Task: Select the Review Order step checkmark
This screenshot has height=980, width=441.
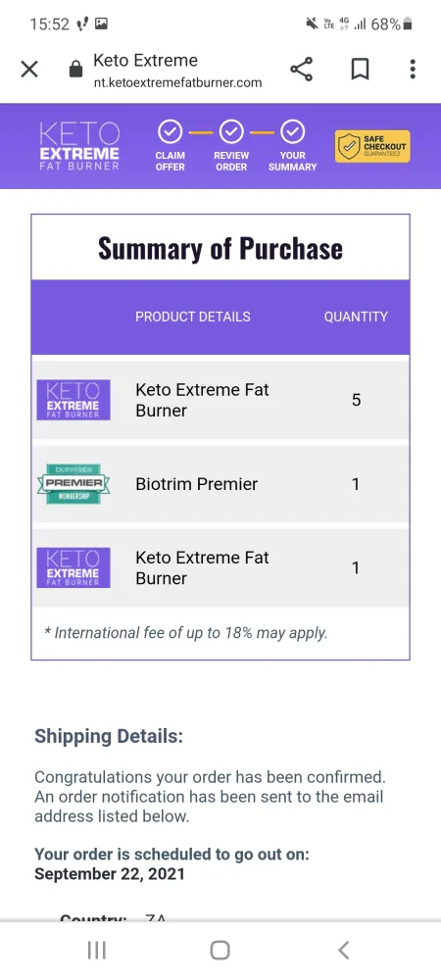Action: tap(231, 132)
